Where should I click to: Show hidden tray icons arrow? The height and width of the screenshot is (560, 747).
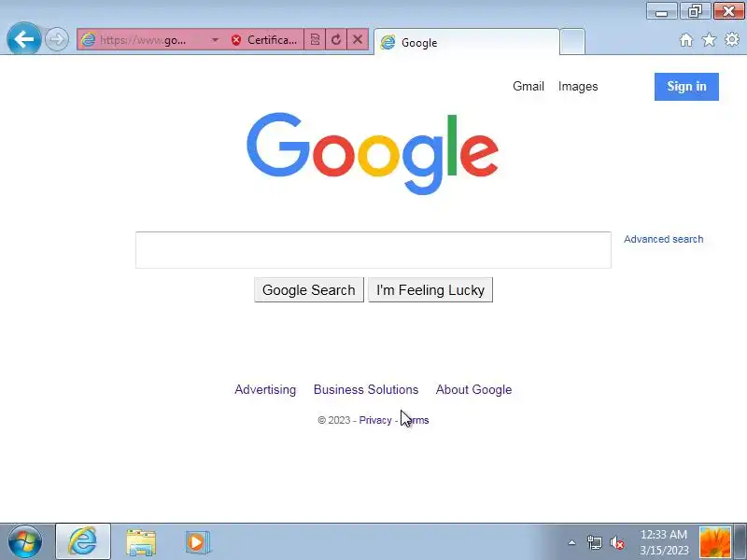click(571, 542)
